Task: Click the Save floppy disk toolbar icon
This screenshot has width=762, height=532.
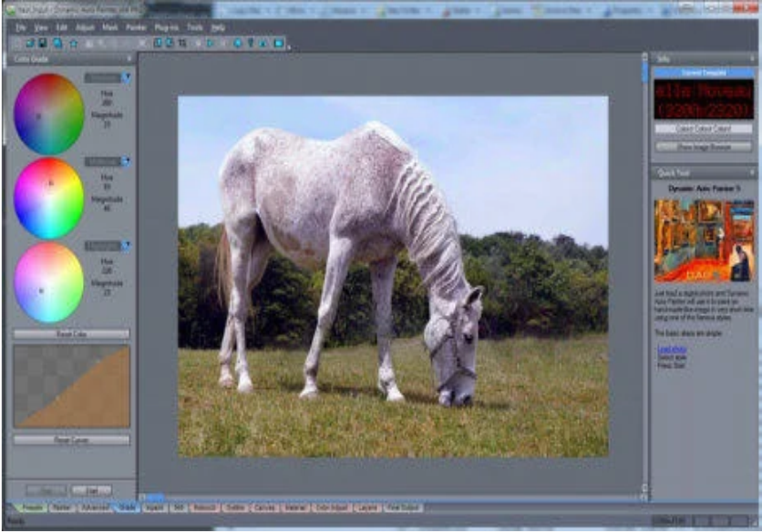Action: click(43, 43)
